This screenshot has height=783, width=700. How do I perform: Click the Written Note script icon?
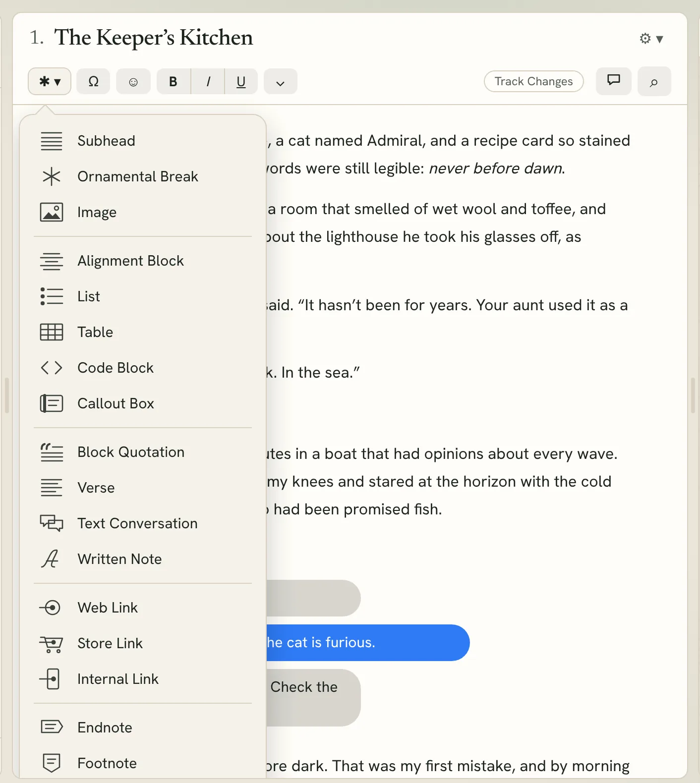[51, 559]
